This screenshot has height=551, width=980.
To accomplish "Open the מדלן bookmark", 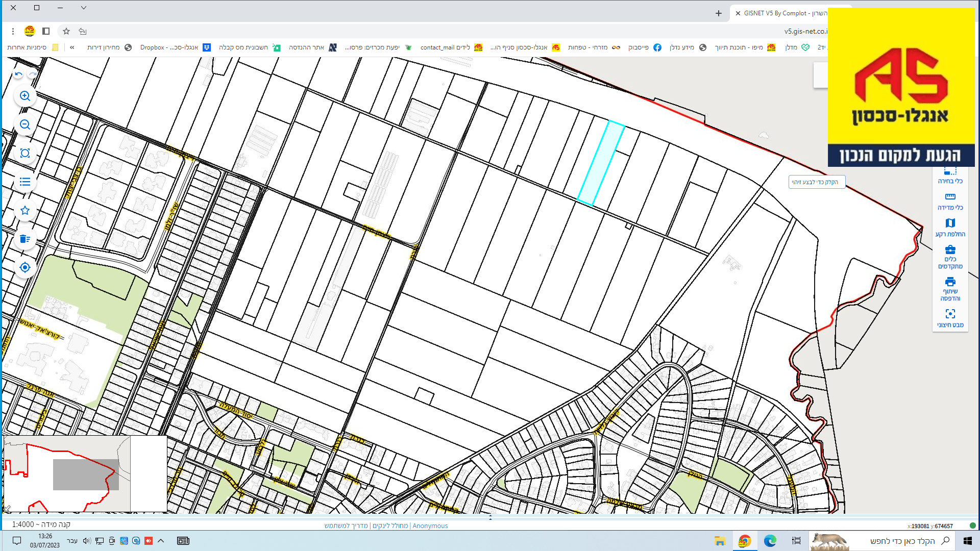I will [x=797, y=47].
